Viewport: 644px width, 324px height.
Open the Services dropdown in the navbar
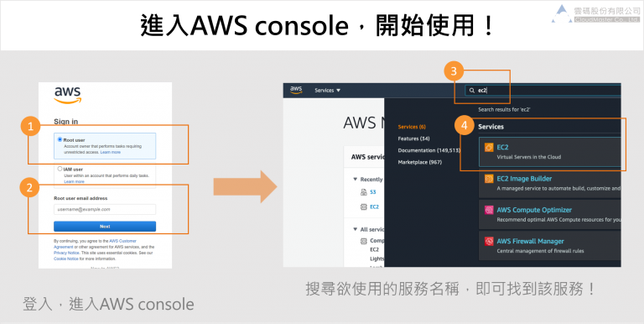pos(327,91)
